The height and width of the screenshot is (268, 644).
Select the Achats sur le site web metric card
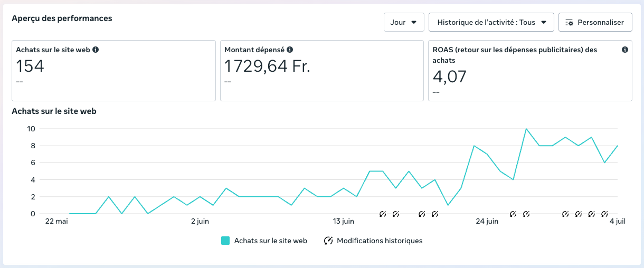[113, 71]
